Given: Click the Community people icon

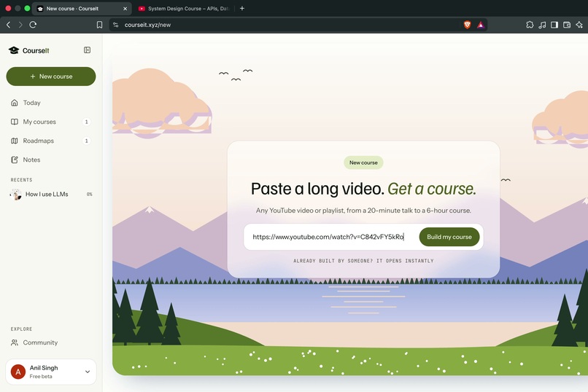Looking at the screenshot, I should click(15, 342).
